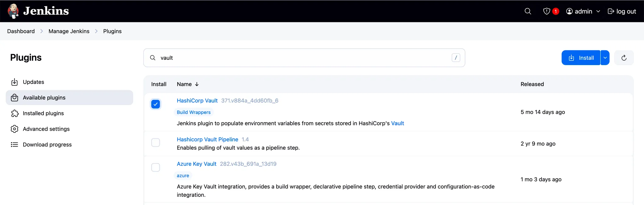Follow the Vault link in plugin description

(x=397, y=123)
